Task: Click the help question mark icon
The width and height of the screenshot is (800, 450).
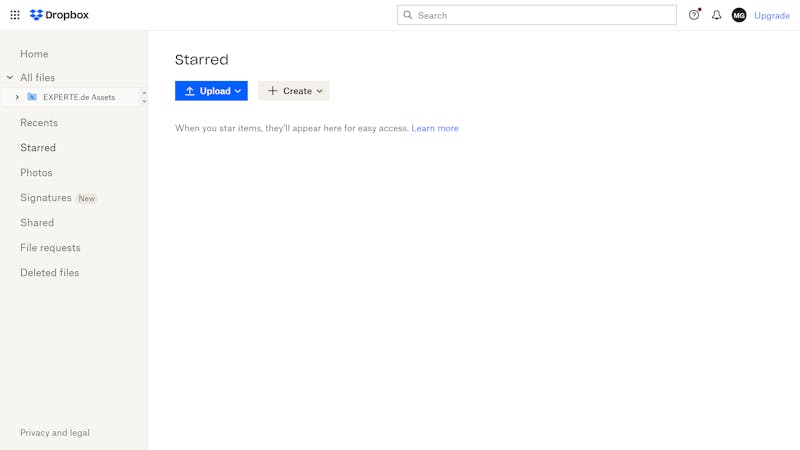Action: pos(694,15)
